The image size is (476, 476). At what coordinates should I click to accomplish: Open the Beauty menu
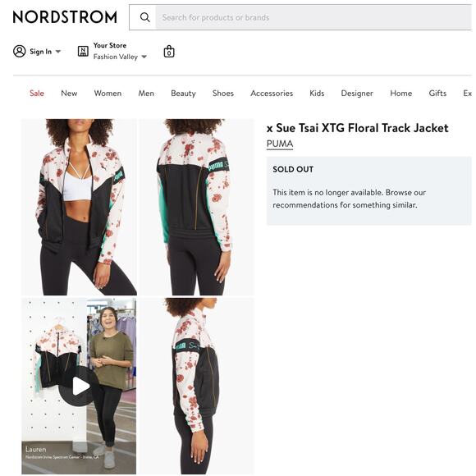[183, 94]
